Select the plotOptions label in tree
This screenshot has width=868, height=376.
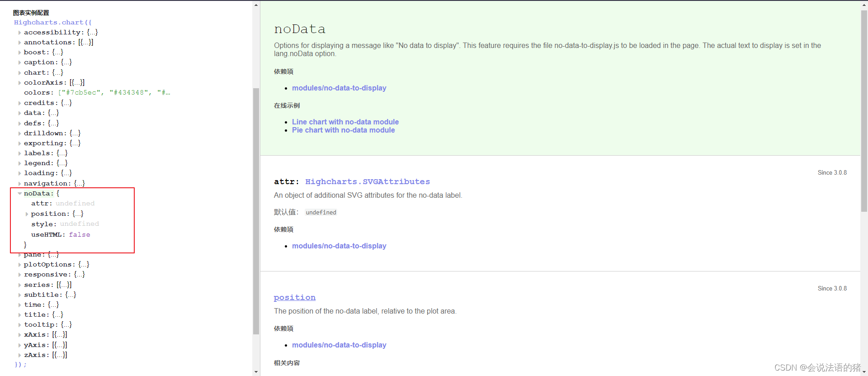(50, 265)
